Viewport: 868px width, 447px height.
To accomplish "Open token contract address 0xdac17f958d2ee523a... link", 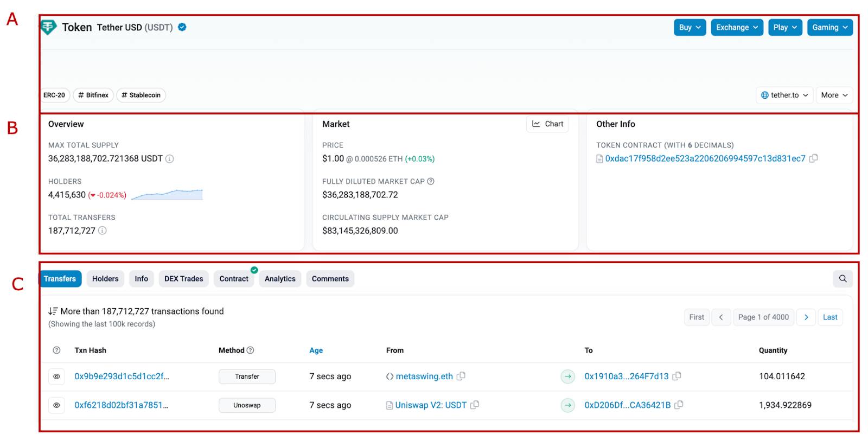I will (705, 158).
